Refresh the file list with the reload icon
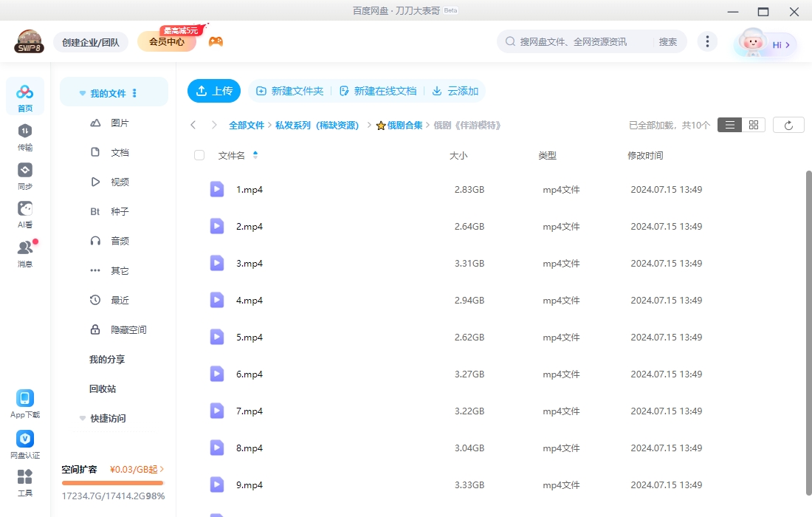This screenshot has height=517, width=812. 788,124
